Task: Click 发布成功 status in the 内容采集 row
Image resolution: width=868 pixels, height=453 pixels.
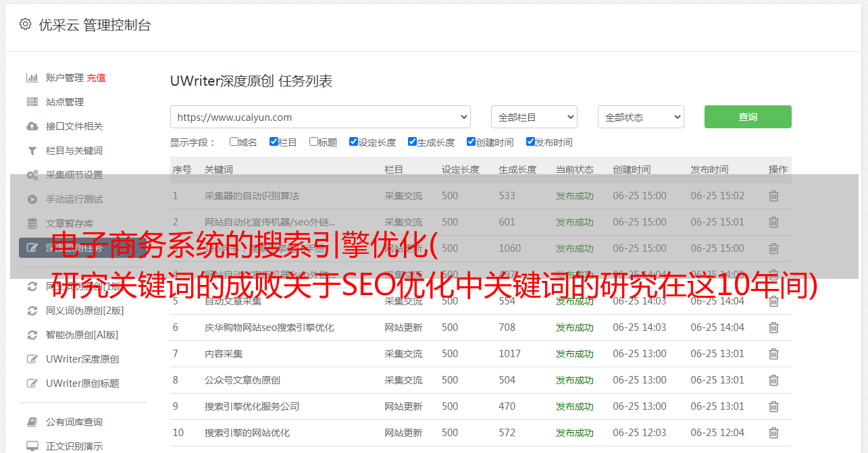Action: tap(575, 354)
